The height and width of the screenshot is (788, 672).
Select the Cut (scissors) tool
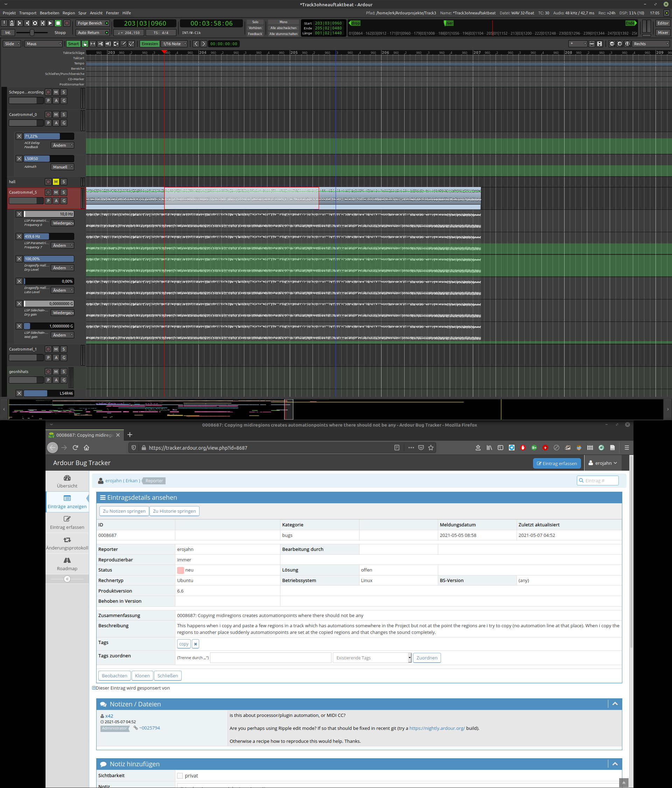coord(100,44)
